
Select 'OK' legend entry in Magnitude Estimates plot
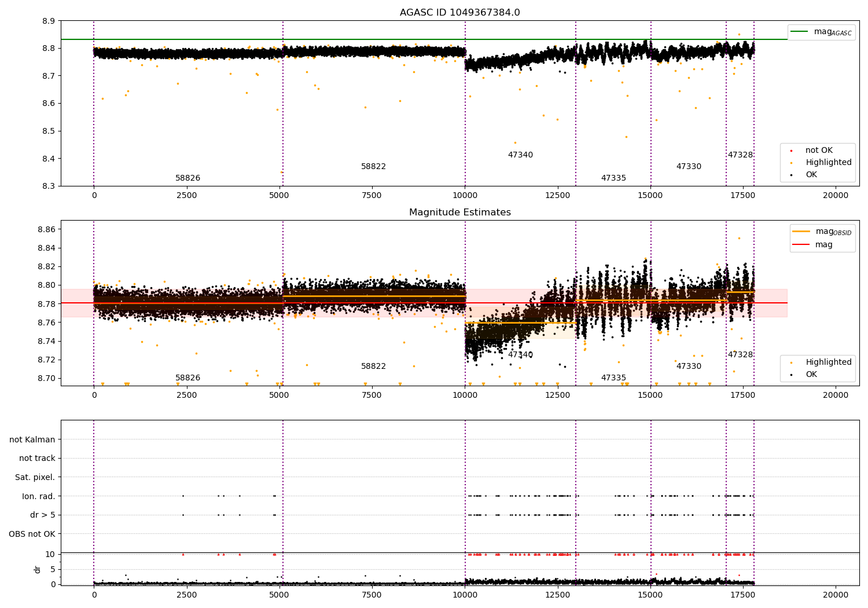tap(804, 375)
